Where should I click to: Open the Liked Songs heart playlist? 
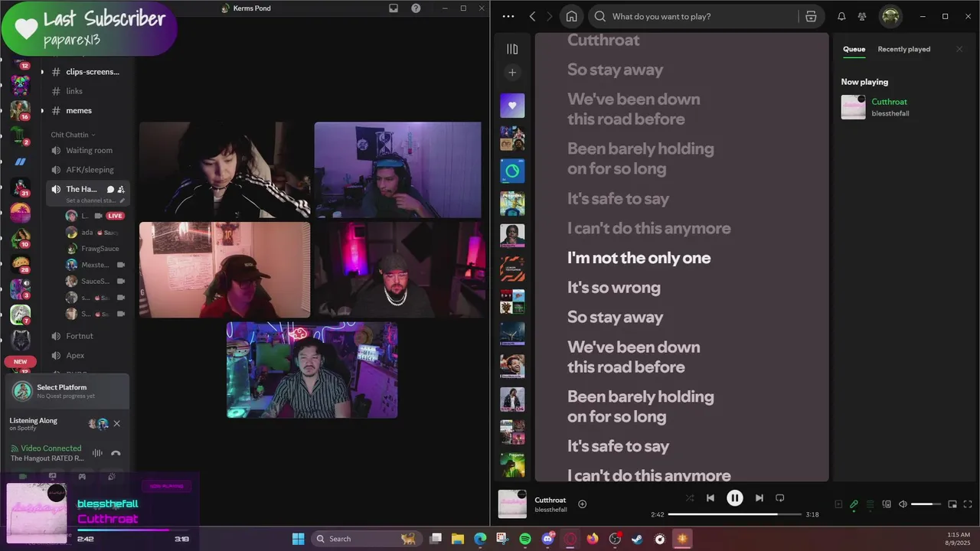click(512, 106)
